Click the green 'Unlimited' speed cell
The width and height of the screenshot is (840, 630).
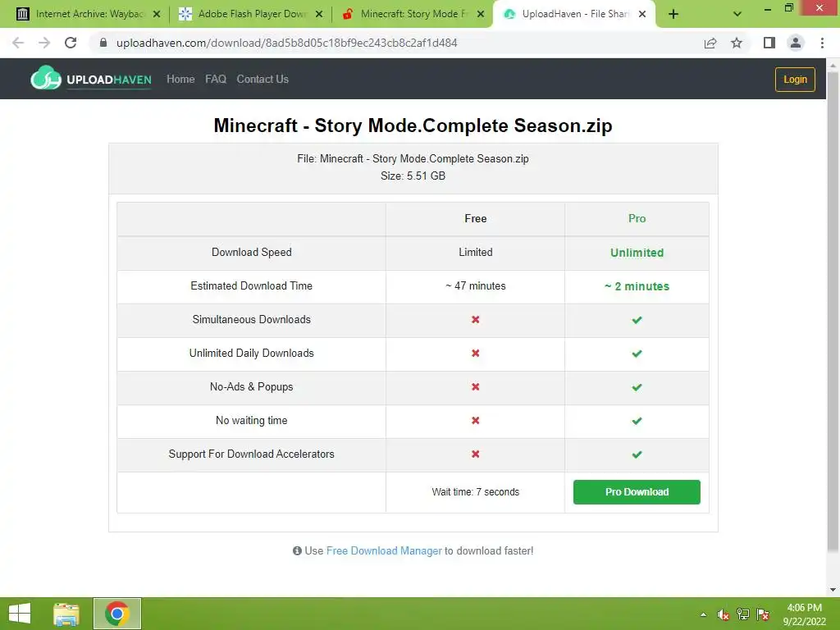[x=637, y=253]
